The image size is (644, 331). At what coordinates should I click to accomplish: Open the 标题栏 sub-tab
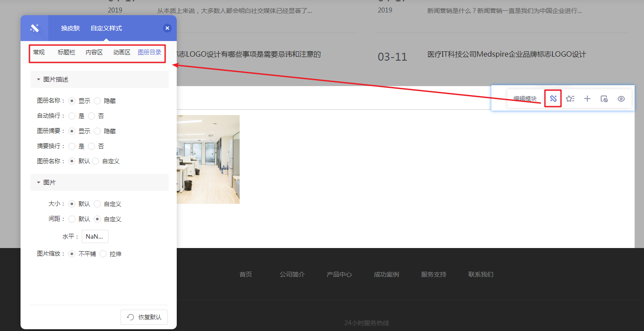coord(66,53)
